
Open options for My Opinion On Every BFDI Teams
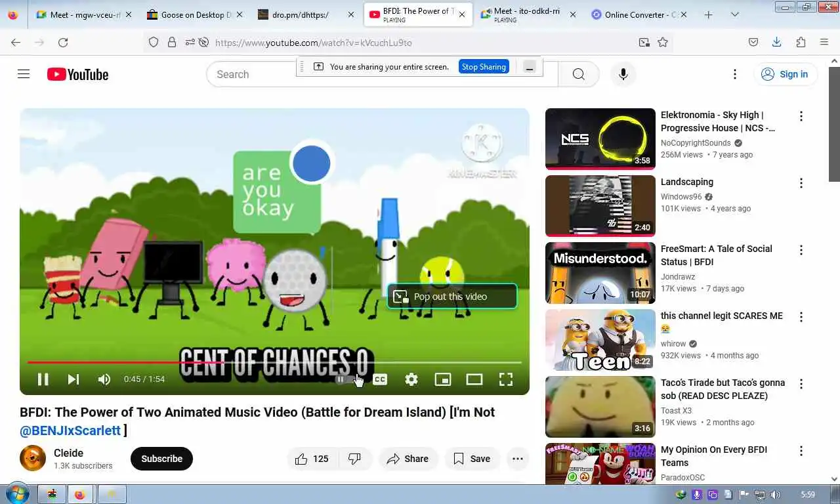(x=801, y=451)
